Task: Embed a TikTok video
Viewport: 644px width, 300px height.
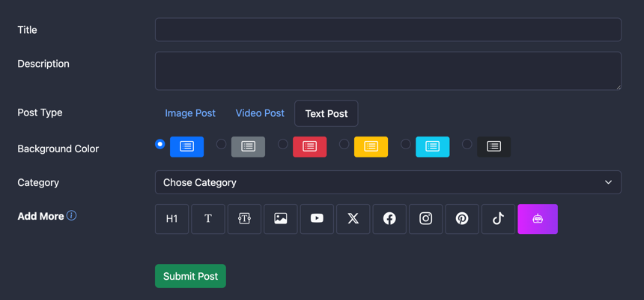Action: [498, 219]
